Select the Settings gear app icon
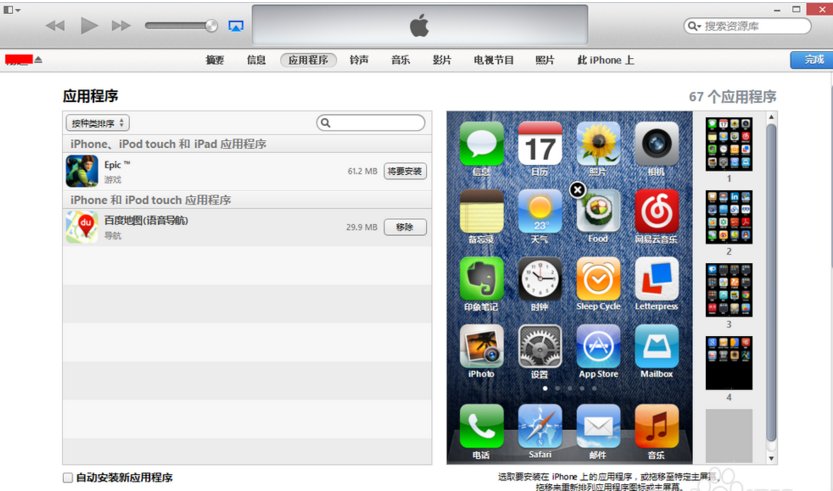 [x=540, y=346]
